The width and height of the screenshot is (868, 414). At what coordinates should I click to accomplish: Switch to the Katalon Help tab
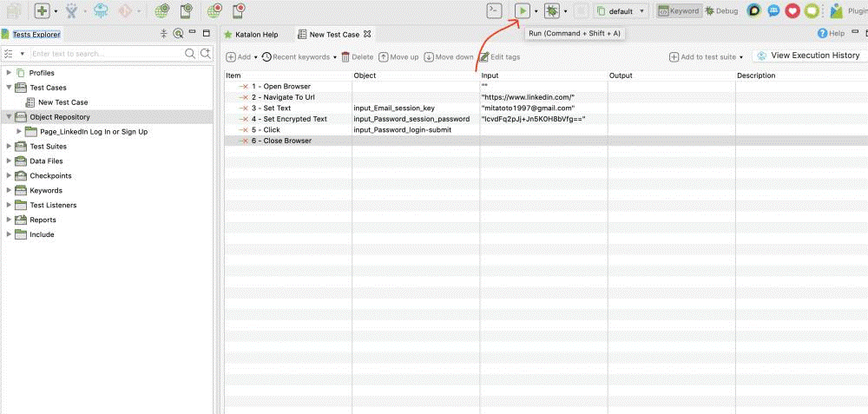(x=251, y=35)
